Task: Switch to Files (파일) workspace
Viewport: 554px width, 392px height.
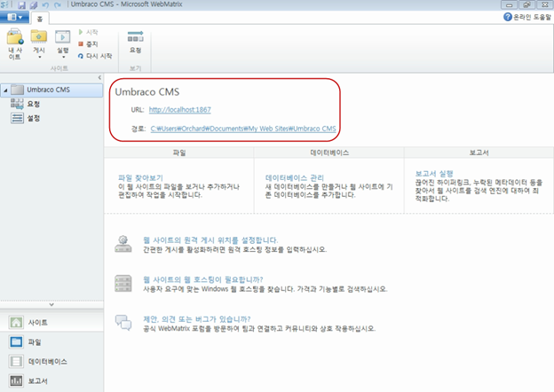Action: [51, 342]
